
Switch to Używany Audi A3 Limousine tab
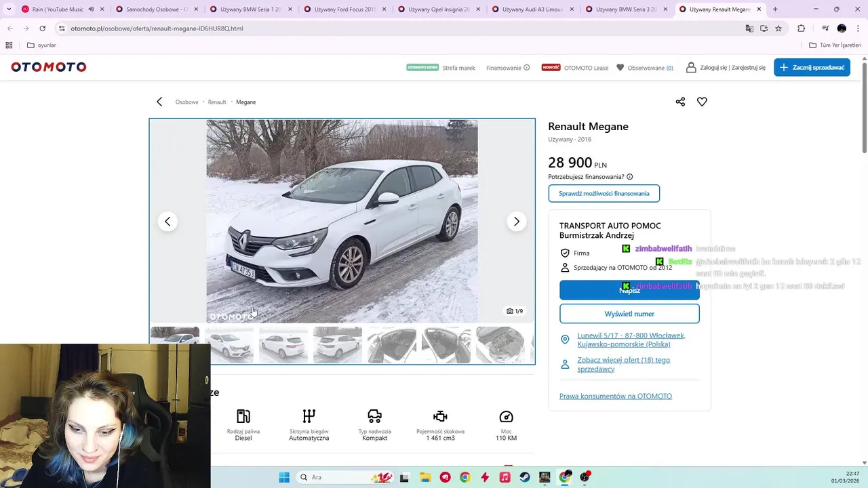[528, 9]
